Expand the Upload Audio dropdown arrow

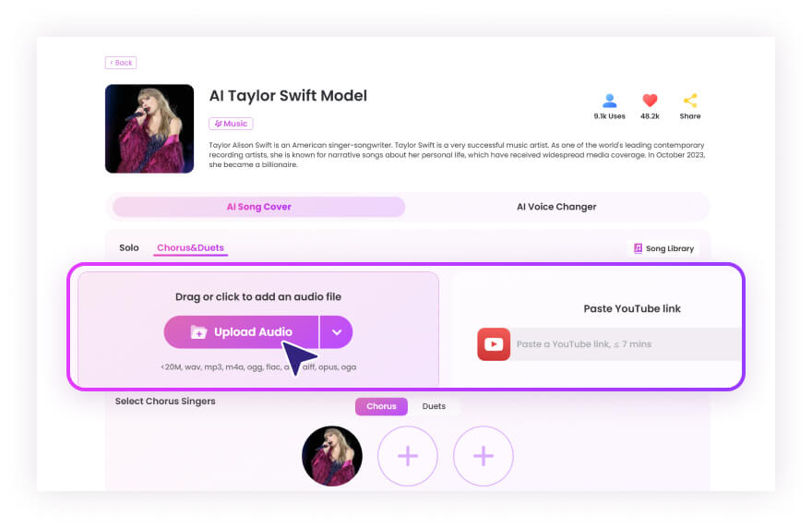(337, 332)
